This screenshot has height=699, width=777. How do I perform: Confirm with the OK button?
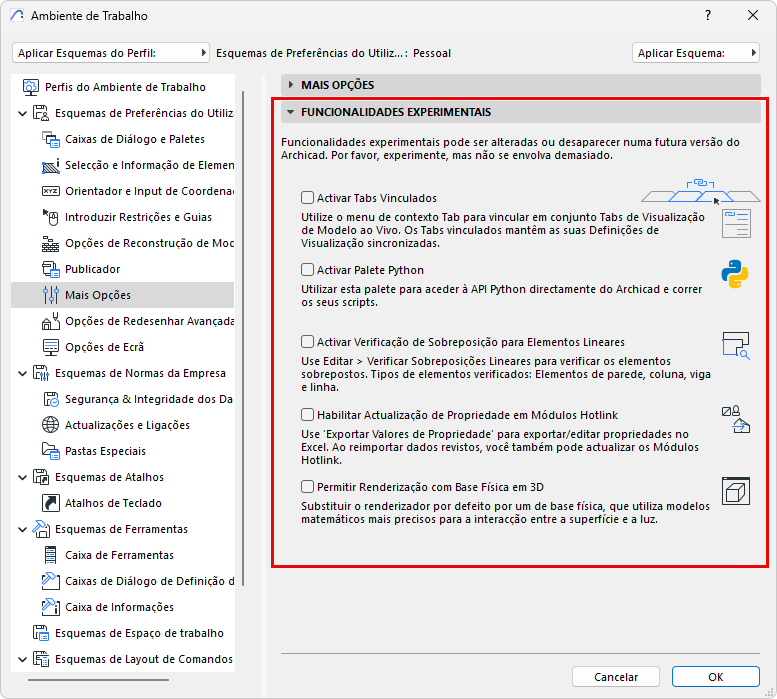(716, 677)
